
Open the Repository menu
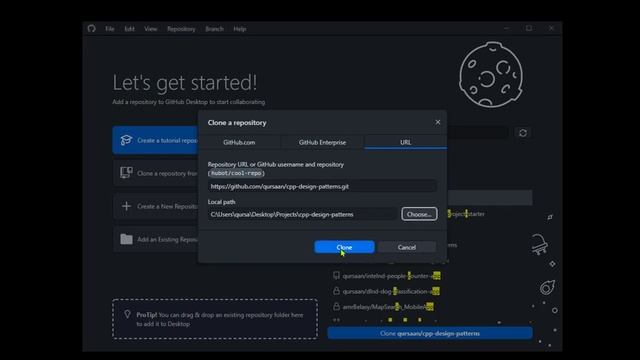click(x=181, y=29)
